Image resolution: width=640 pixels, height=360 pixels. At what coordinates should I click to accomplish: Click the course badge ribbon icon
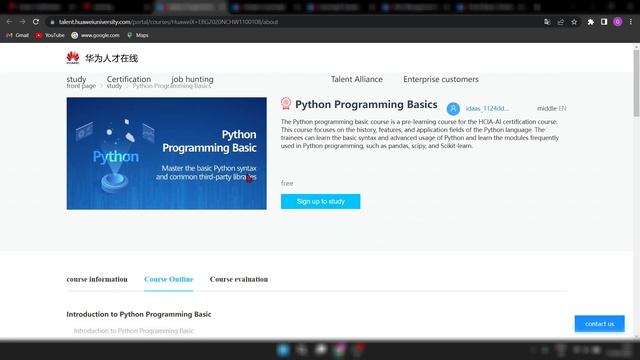pos(286,103)
